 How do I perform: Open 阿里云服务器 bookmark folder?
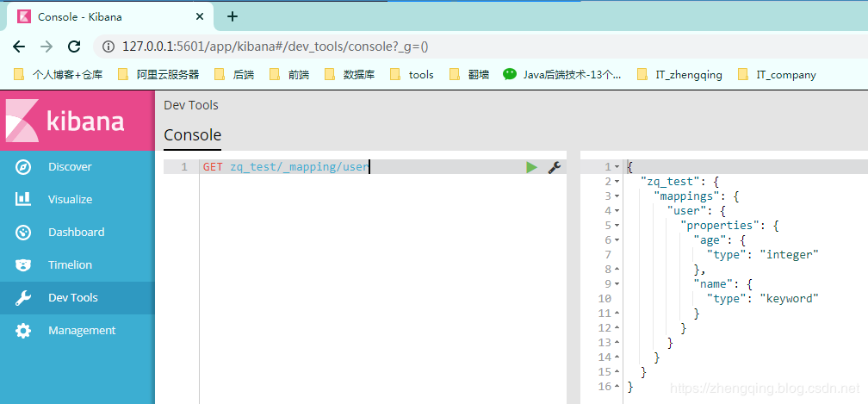point(158,74)
